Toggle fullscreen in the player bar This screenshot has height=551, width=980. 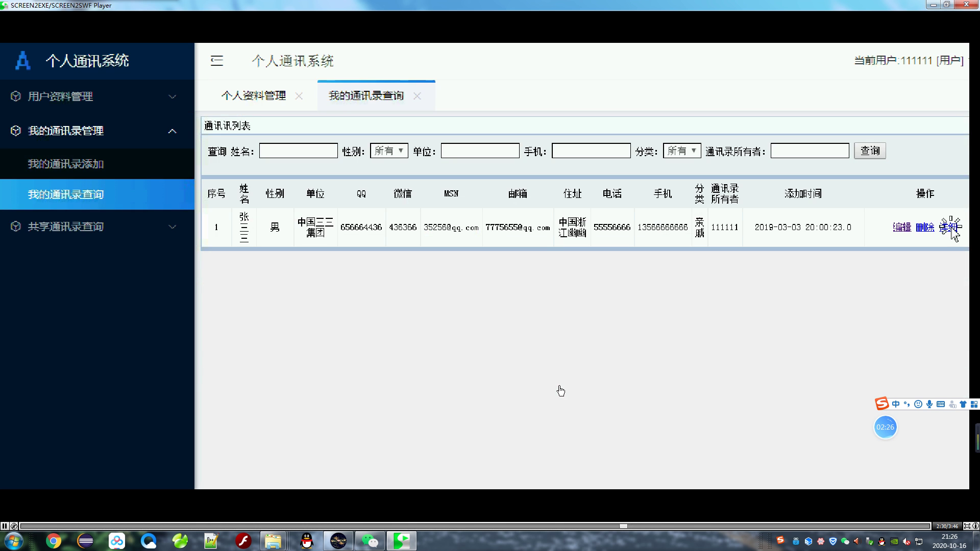pyautogui.click(x=967, y=526)
